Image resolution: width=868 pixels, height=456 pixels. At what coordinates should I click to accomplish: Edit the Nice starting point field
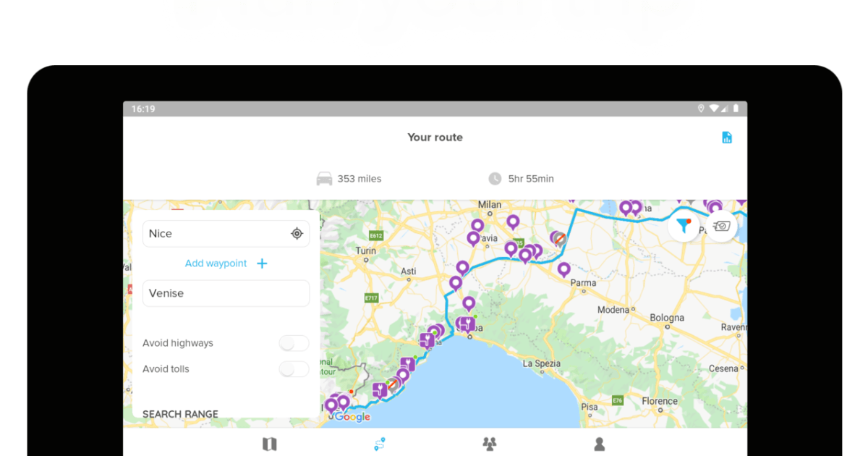213,234
